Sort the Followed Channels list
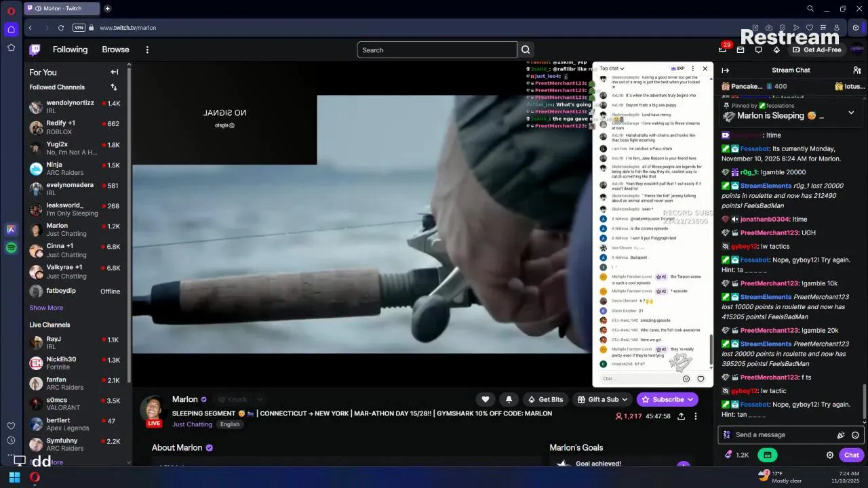 pyautogui.click(x=114, y=87)
